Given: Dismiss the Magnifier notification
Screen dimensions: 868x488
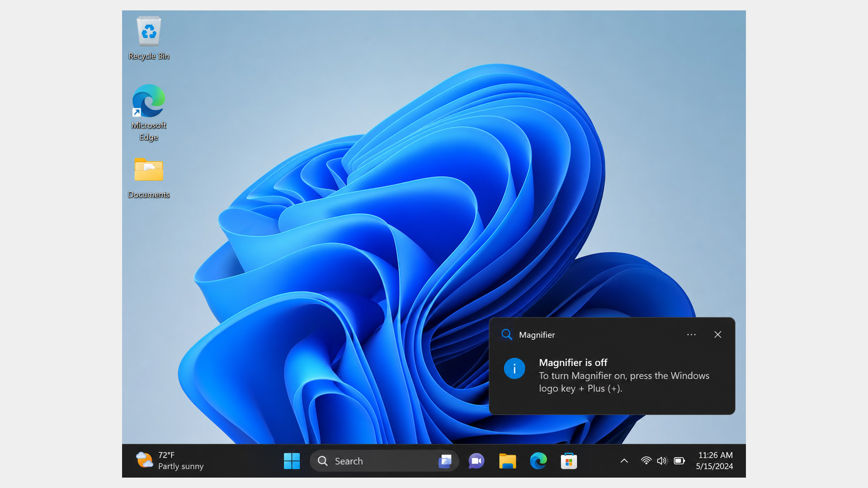Looking at the screenshot, I should tap(718, 335).
